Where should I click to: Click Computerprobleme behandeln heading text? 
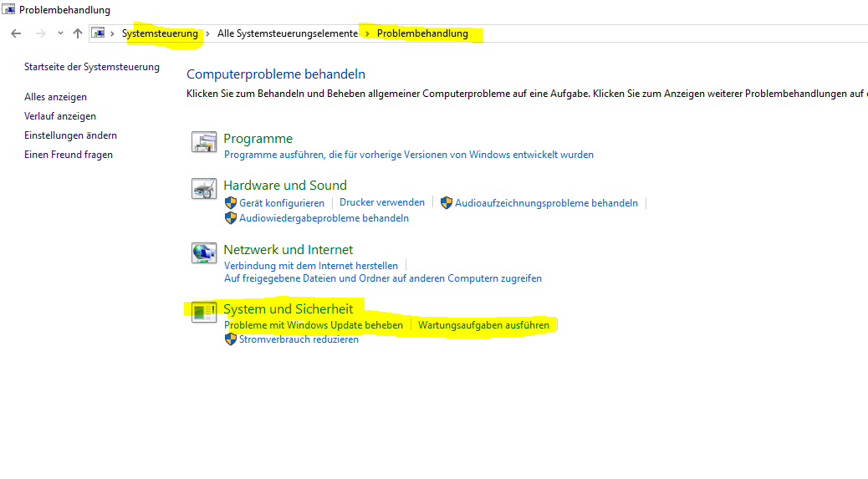[276, 74]
